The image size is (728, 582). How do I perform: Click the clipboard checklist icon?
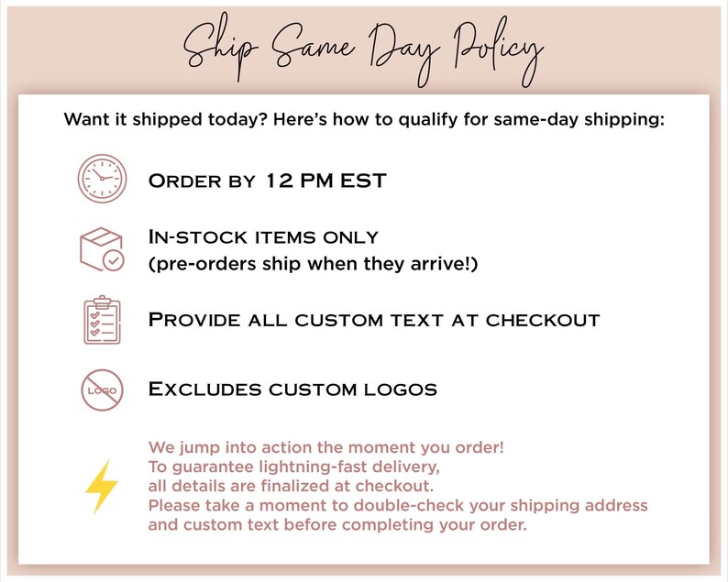coord(102,320)
